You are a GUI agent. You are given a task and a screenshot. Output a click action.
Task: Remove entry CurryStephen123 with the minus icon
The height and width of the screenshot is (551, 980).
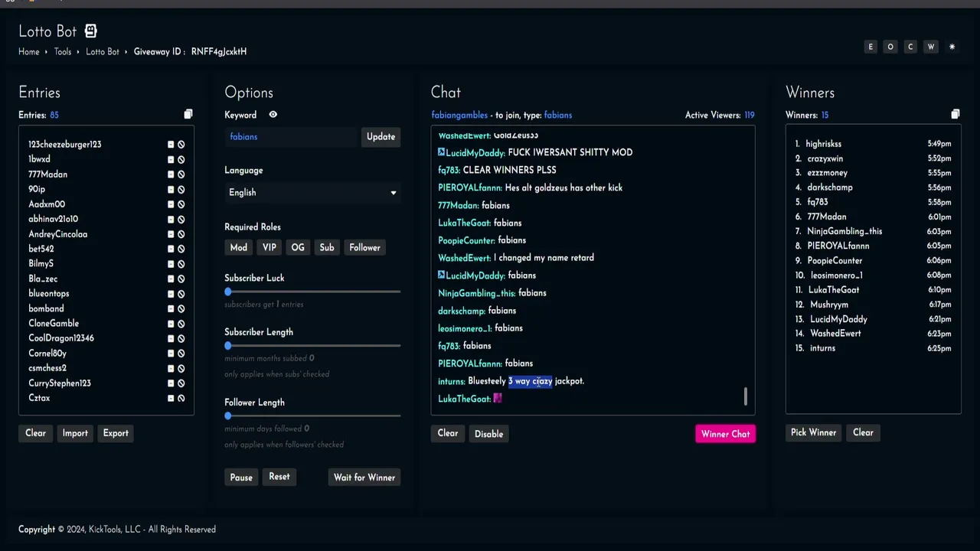171,383
